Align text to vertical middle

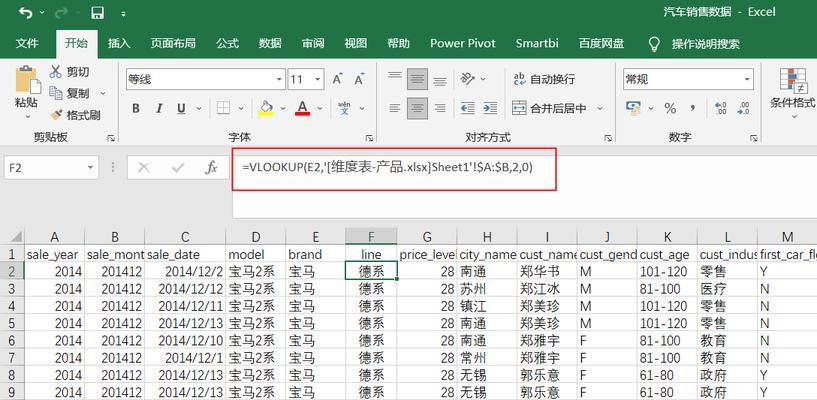(x=417, y=79)
